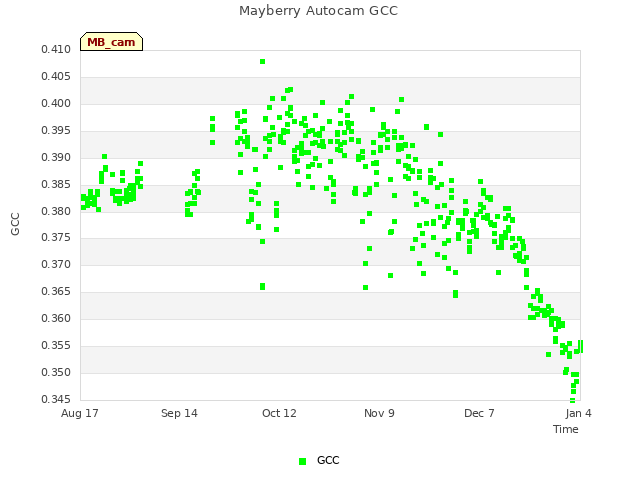
Task: Click the Time axis title
Action: [566, 429]
